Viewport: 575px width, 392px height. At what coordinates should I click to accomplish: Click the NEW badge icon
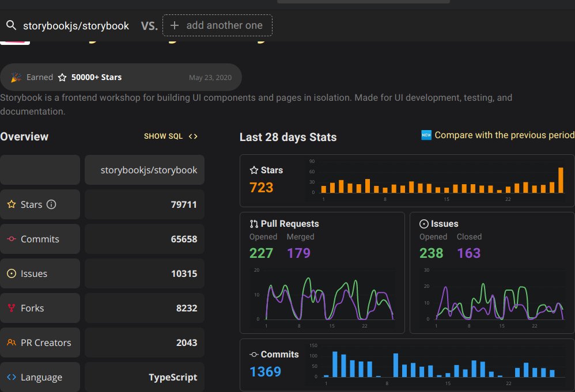426,135
